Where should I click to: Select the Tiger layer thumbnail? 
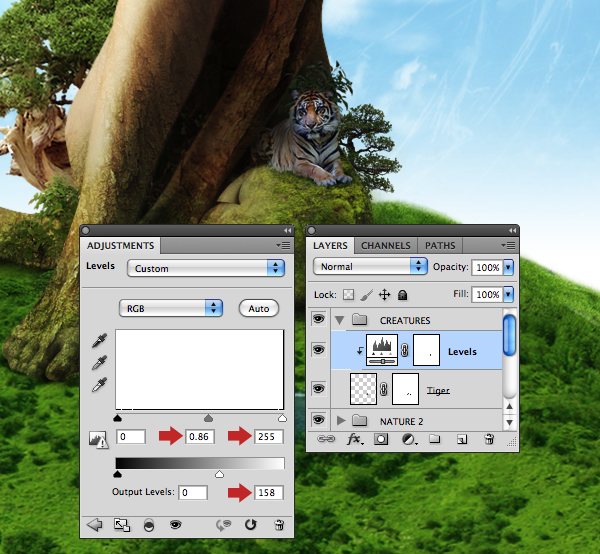[x=363, y=389]
